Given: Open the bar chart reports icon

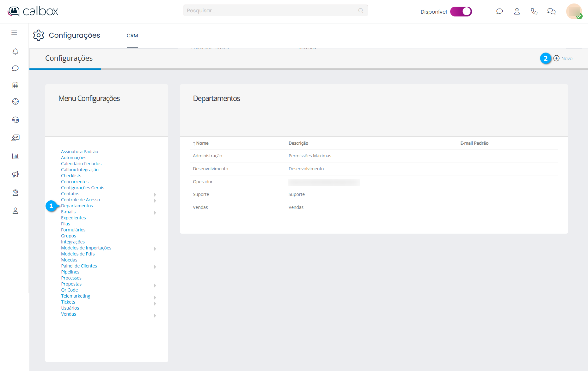Looking at the screenshot, I should coord(15,156).
